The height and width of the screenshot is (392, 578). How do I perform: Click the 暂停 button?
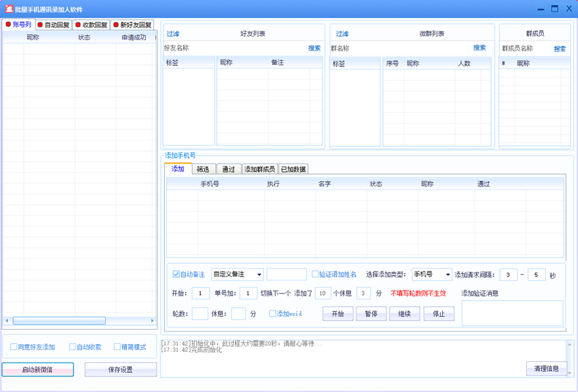(371, 314)
